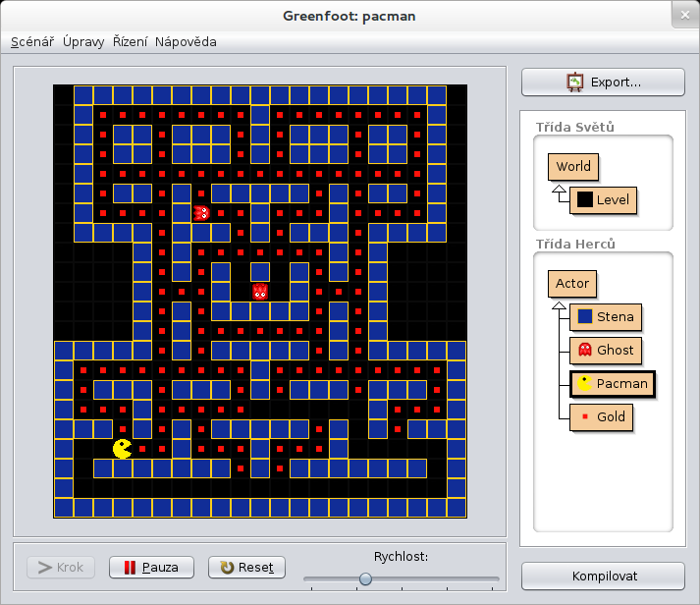The width and height of the screenshot is (700, 605).
Task: Click the Třída Herců heading
Action: pos(575,245)
